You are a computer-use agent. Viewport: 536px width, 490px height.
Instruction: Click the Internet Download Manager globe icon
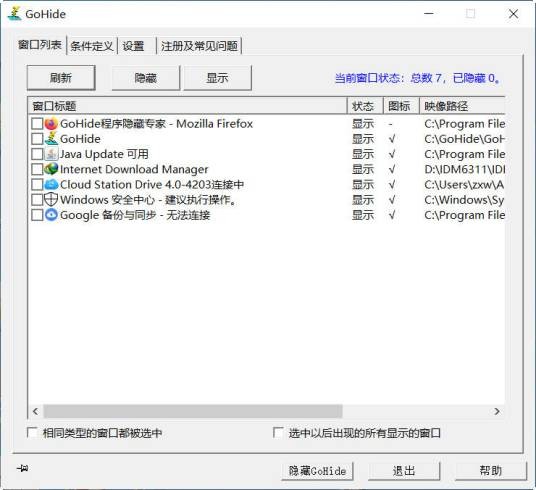(51, 169)
